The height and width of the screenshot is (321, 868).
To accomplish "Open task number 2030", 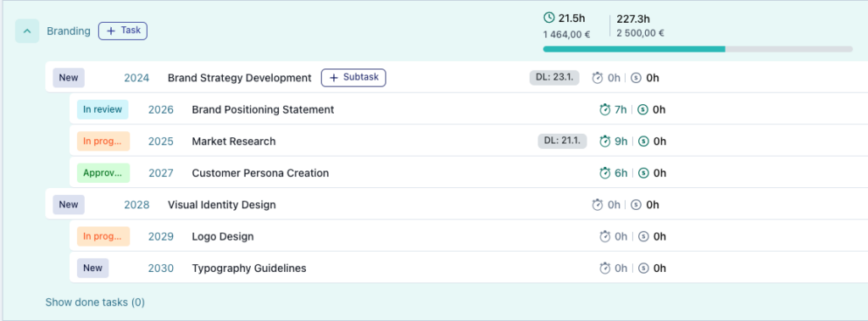I will (x=160, y=268).
